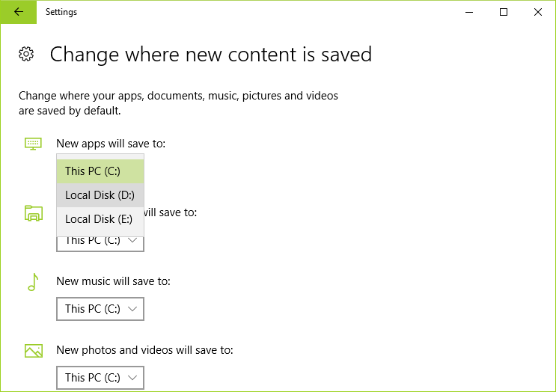Pick Local Disk (E:) option
Image resolution: width=556 pixels, height=392 pixels.
(x=100, y=219)
